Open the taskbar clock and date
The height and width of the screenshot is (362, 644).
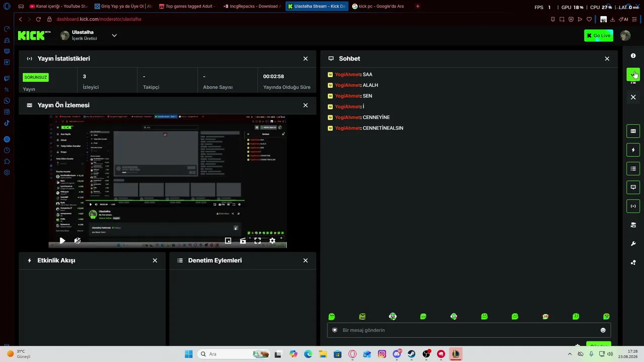(x=629, y=354)
